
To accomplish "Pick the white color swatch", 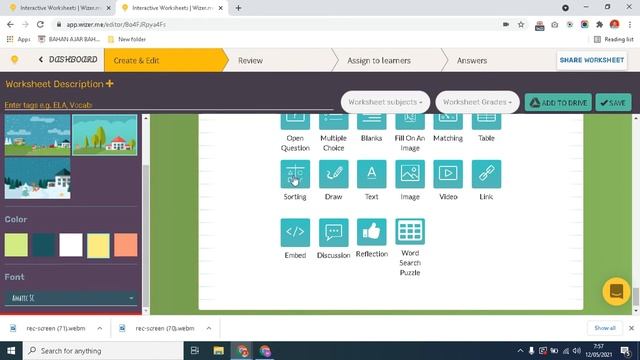I will (71, 245).
